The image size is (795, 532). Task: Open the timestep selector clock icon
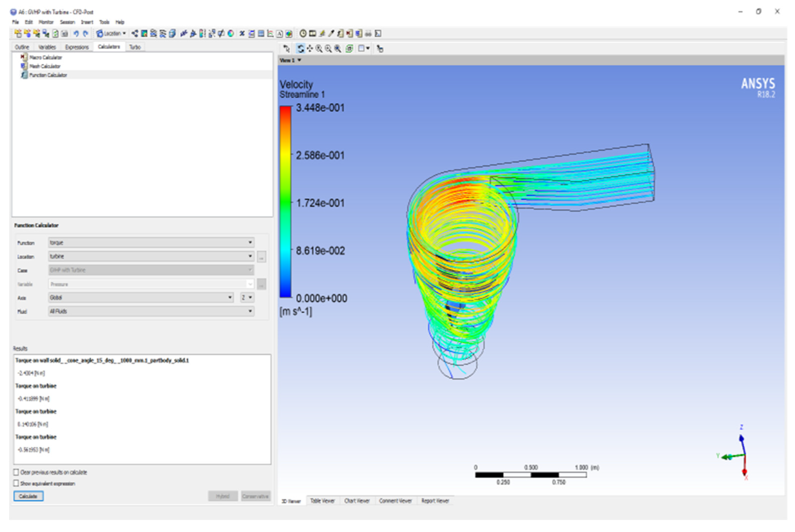303,34
